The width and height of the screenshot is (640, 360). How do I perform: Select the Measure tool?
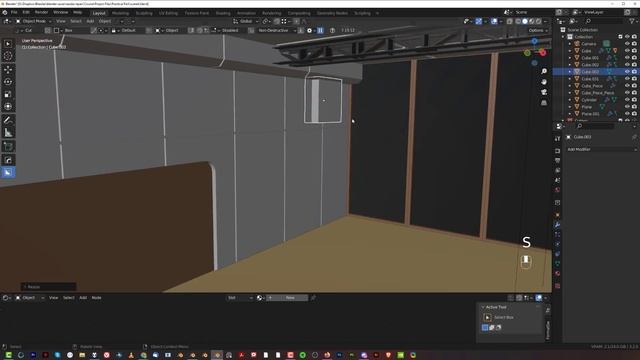click(8, 133)
